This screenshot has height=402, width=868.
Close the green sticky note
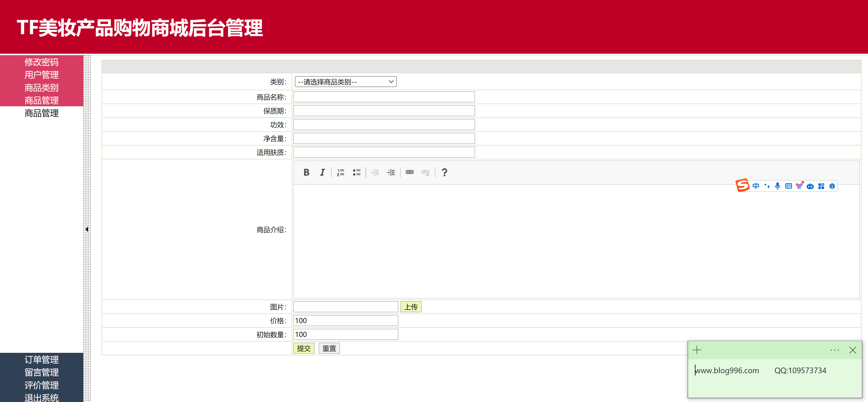[853, 350]
